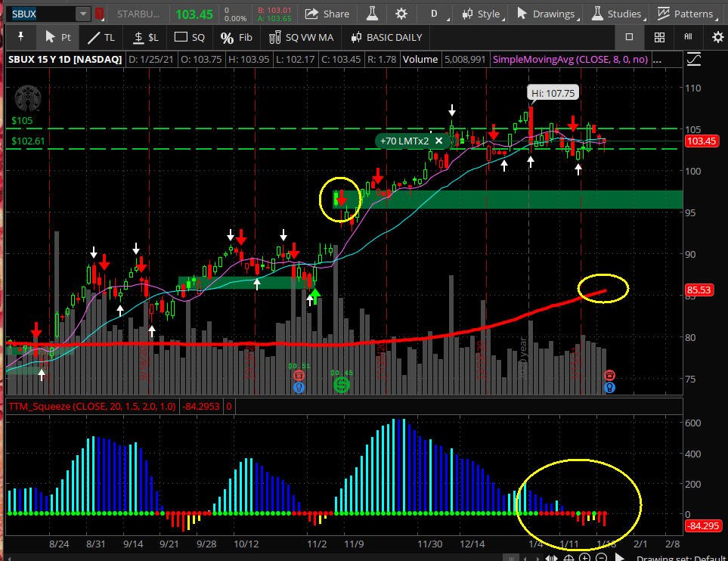Open the chart grid layout selector
The image size is (728, 561).
pyautogui.click(x=659, y=37)
